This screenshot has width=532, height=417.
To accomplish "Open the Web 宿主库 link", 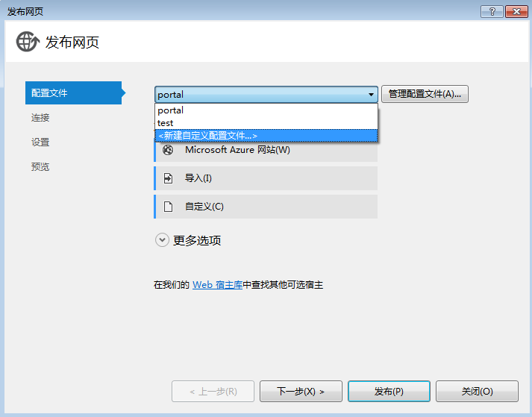I will 217,285.
